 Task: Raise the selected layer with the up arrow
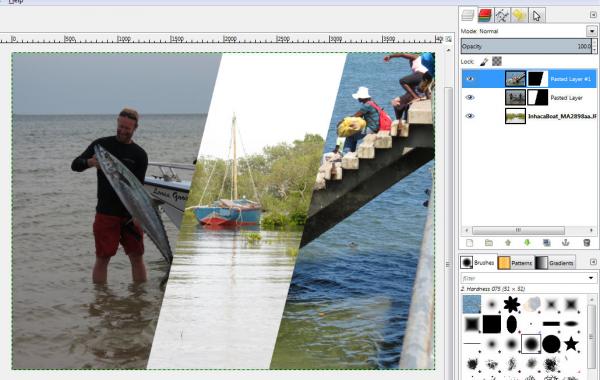pyautogui.click(x=508, y=243)
